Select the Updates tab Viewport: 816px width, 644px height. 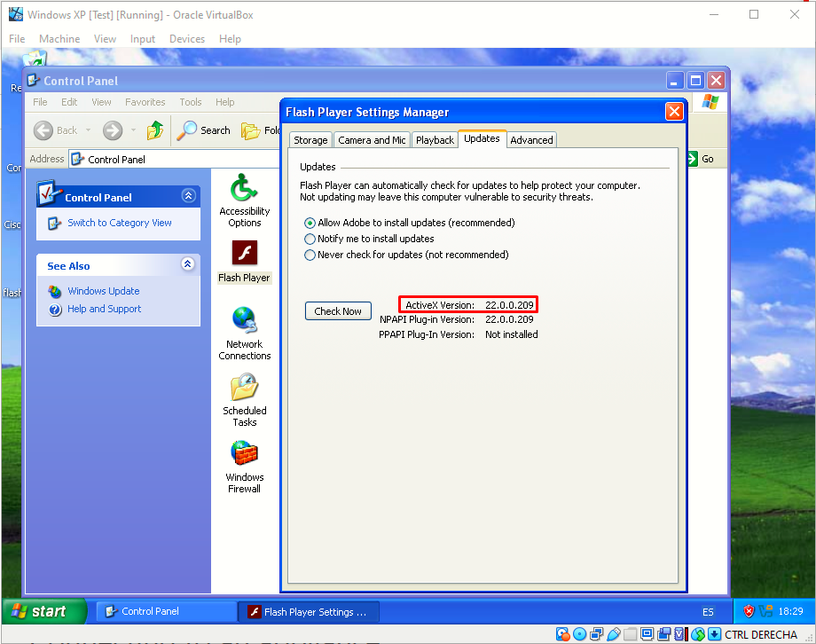482,138
